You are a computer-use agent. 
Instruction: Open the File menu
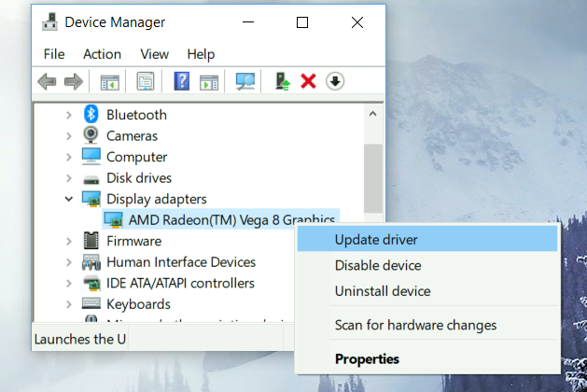[54, 54]
